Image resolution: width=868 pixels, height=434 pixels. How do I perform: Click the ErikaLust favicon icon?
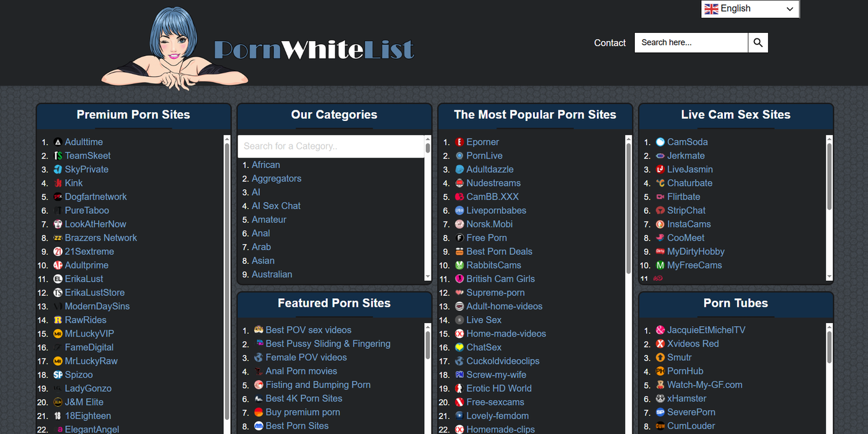[58, 279]
